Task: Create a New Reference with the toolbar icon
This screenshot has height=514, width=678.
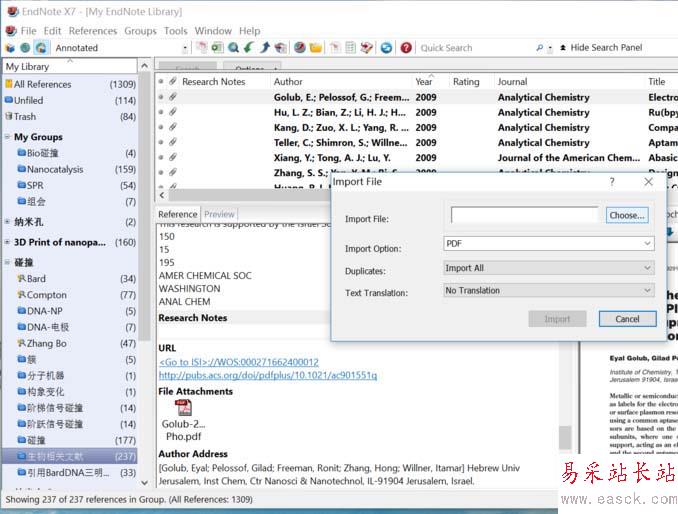Action: click(x=217, y=48)
